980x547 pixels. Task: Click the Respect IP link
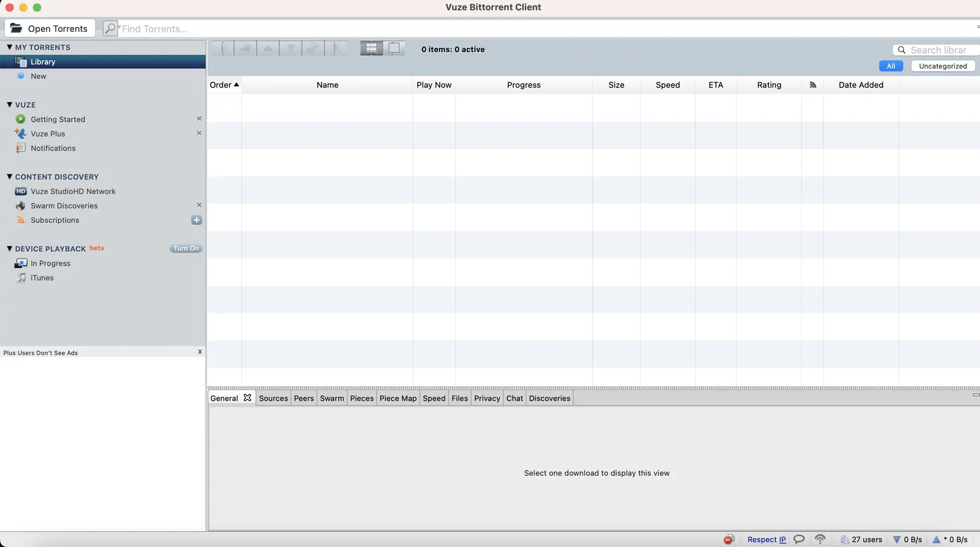(767, 540)
